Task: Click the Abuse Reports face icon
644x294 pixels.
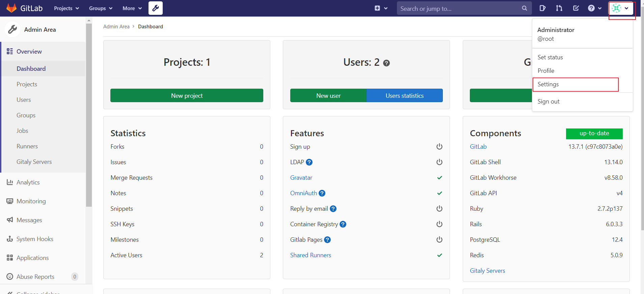Action: [10, 276]
